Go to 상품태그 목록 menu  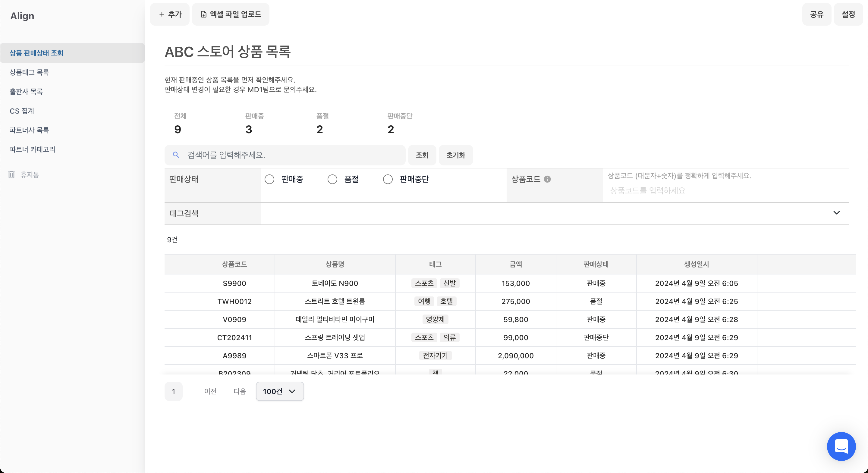point(72,72)
